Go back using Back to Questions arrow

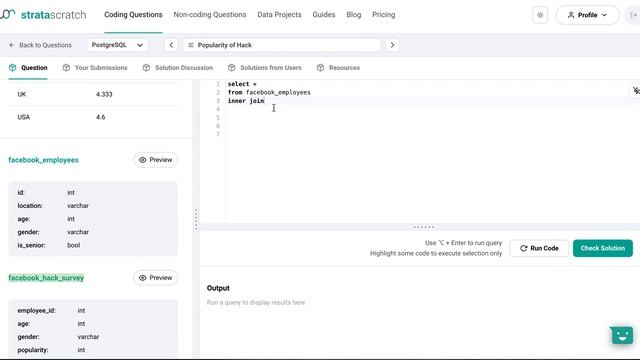(x=11, y=45)
